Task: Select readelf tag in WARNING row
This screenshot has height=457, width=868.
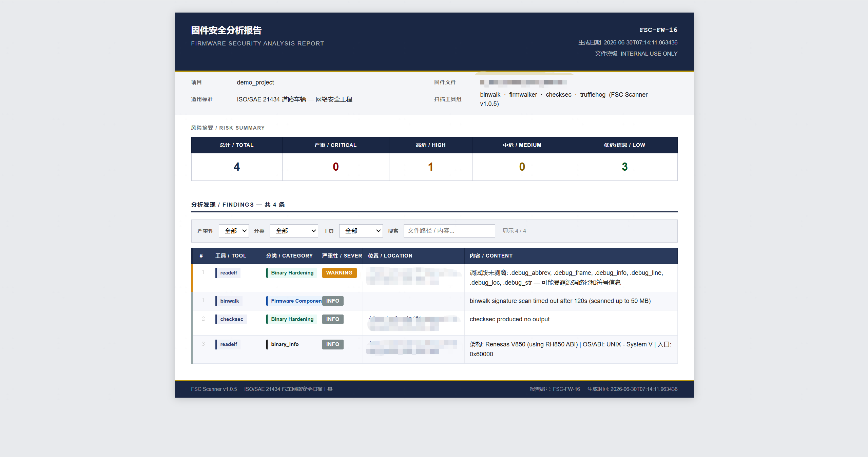Action: click(x=228, y=273)
